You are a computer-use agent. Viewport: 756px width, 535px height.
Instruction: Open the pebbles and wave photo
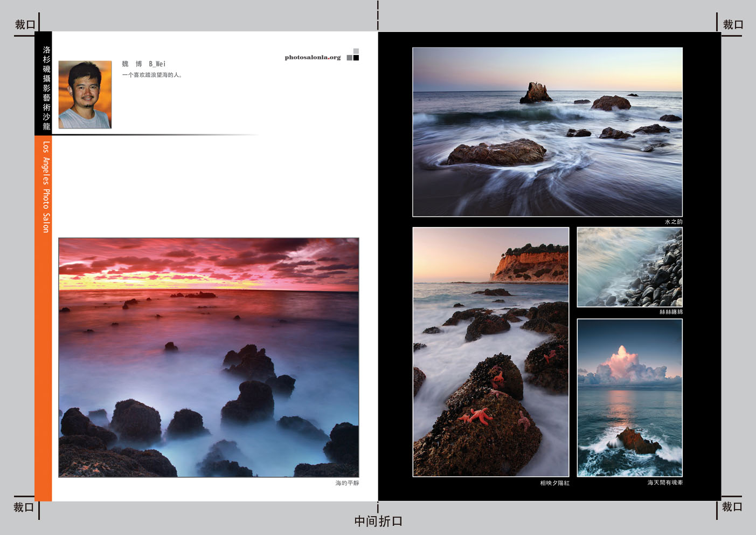click(629, 267)
